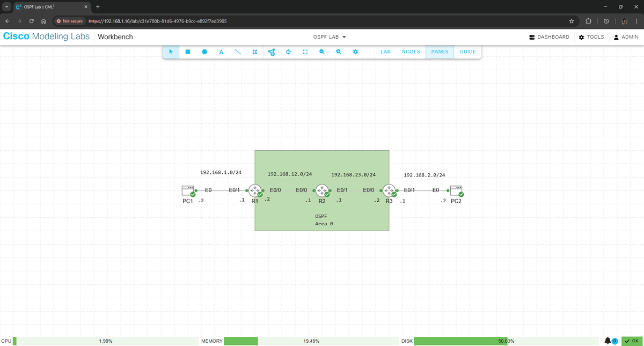Click the 192.168.2.0/24 annotation
This screenshot has width=644, height=346.
pyautogui.click(x=424, y=175)
